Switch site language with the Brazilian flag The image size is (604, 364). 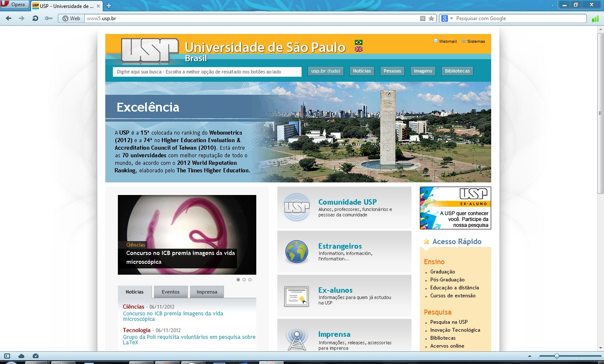pyautogui.click(x=359, y=42)
